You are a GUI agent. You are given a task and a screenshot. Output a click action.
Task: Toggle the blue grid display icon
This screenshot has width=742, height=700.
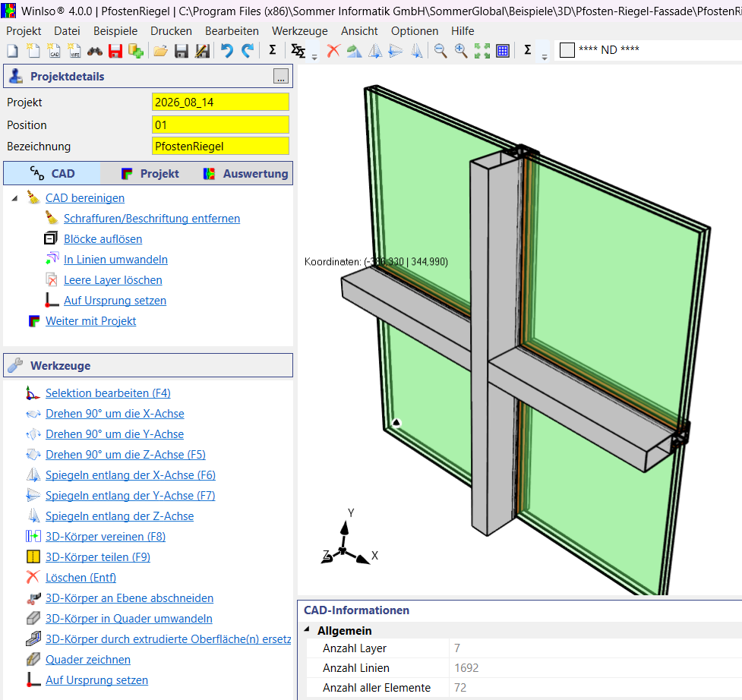(503, 51)
